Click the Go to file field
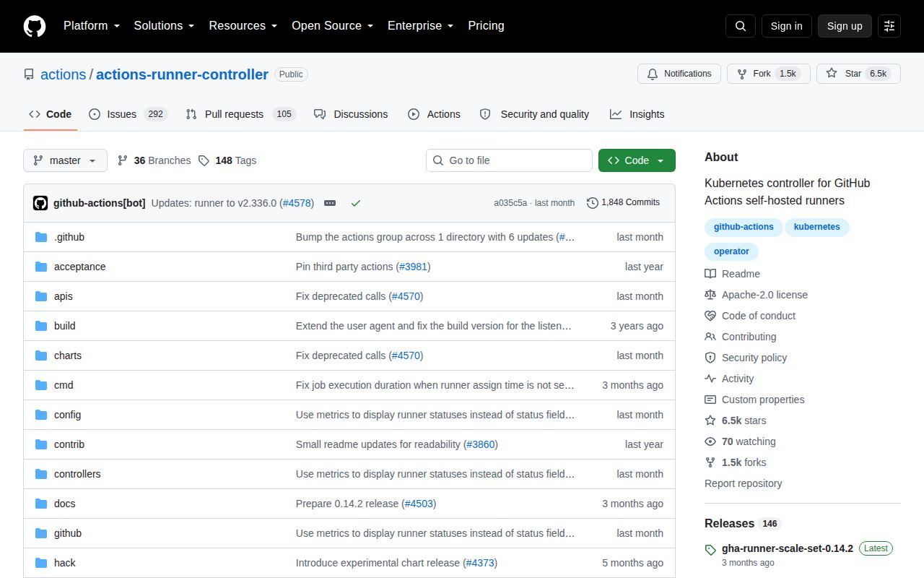Viewport: 924px width, 578px height. (x=509, y=160)
